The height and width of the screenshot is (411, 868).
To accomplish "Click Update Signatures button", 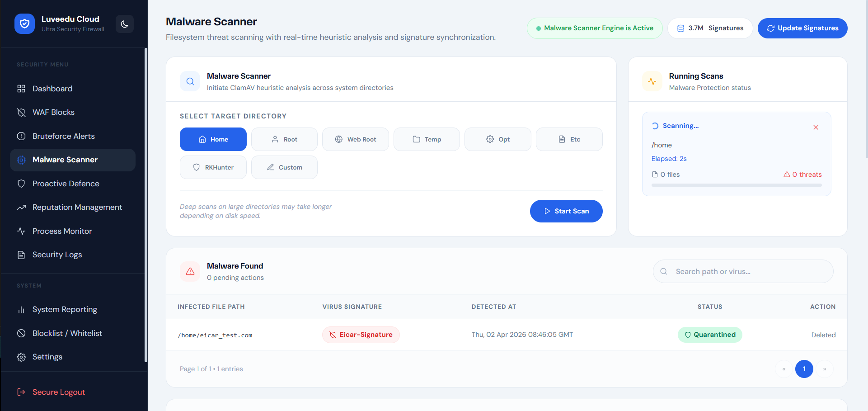I will [x=802, y=28].
